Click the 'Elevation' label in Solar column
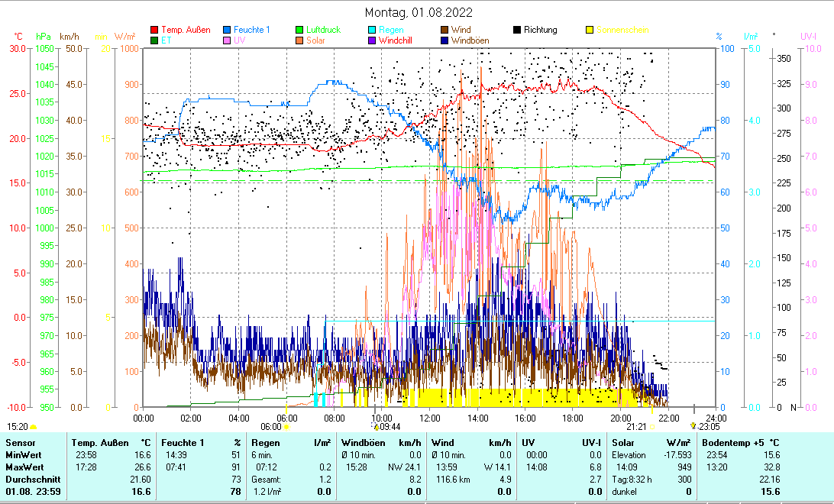 [x=629, y=455]
